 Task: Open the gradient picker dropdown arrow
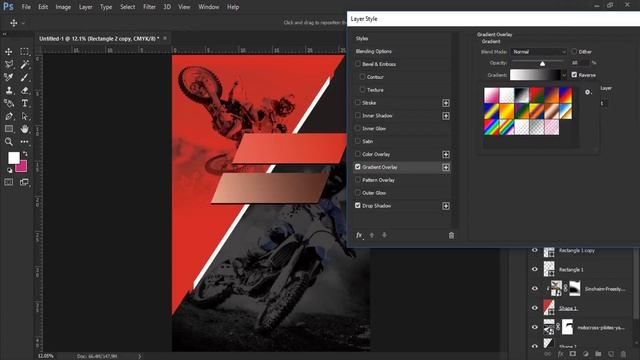click(564, 75)
